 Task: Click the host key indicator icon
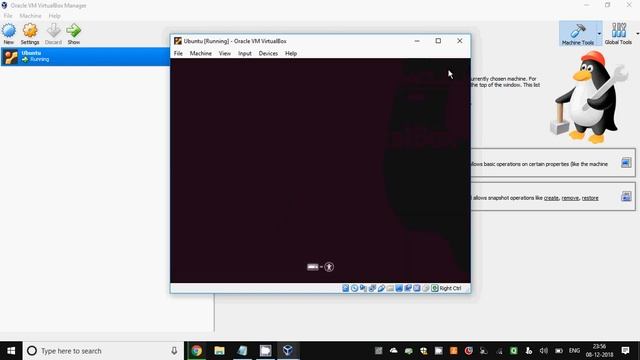click(x=435, y=288)
